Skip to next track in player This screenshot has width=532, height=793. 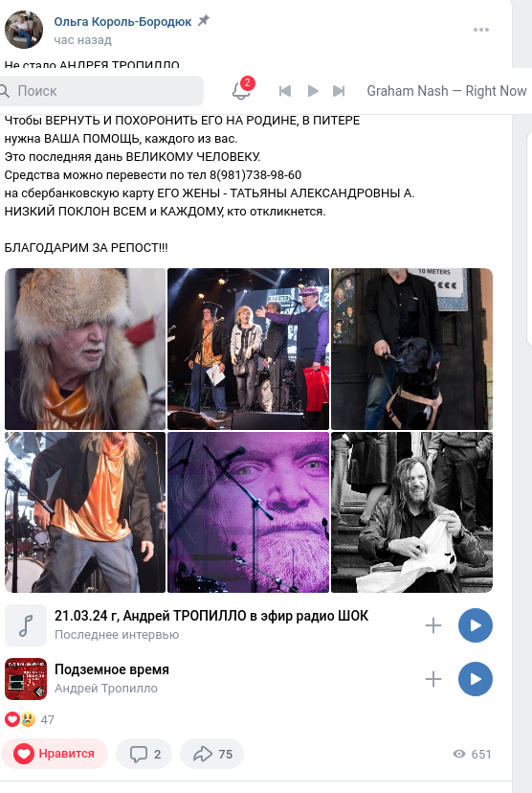[339, 91]
